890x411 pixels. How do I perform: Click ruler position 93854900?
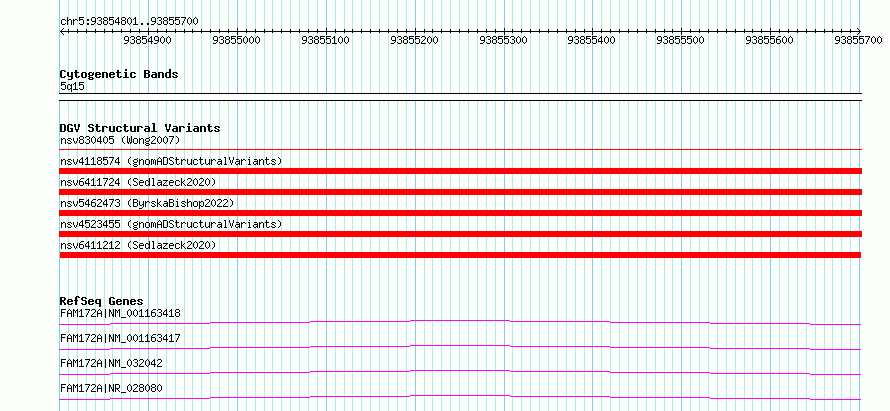[147, 40]
